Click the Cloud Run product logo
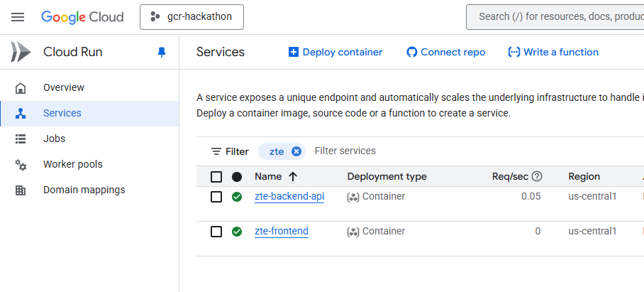Image resolution: width=644 pixels, height=292 pixels. click(x=21, y=52)
